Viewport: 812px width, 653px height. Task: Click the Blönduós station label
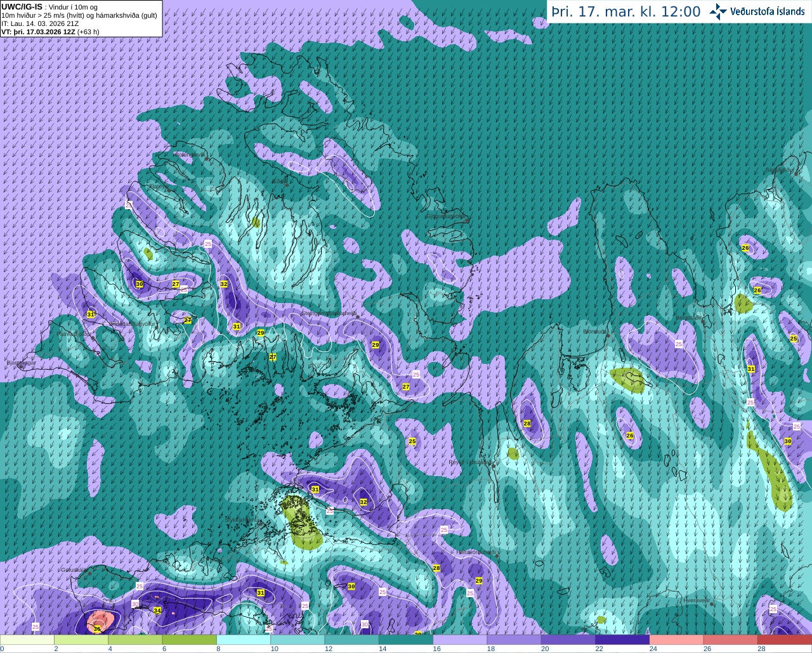pyautogui.click(x=596, y=332)
